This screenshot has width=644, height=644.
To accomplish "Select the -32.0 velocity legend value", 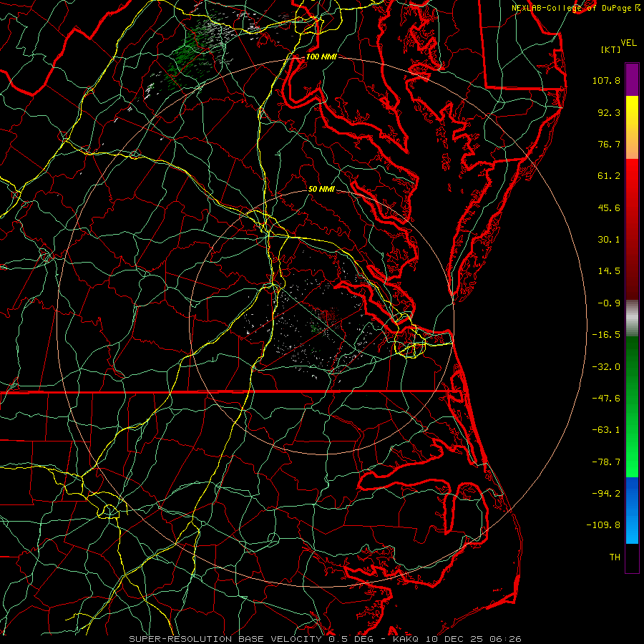I will [x=606, y=367].
